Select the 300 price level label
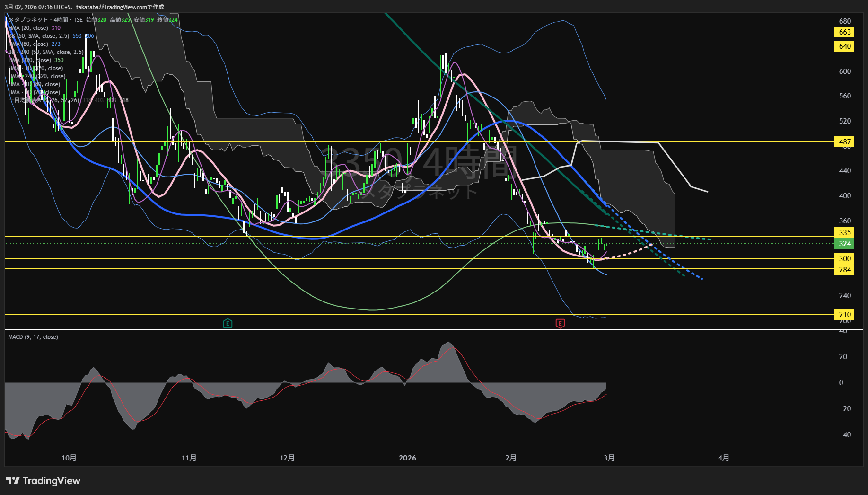 [x=845, y=259]
